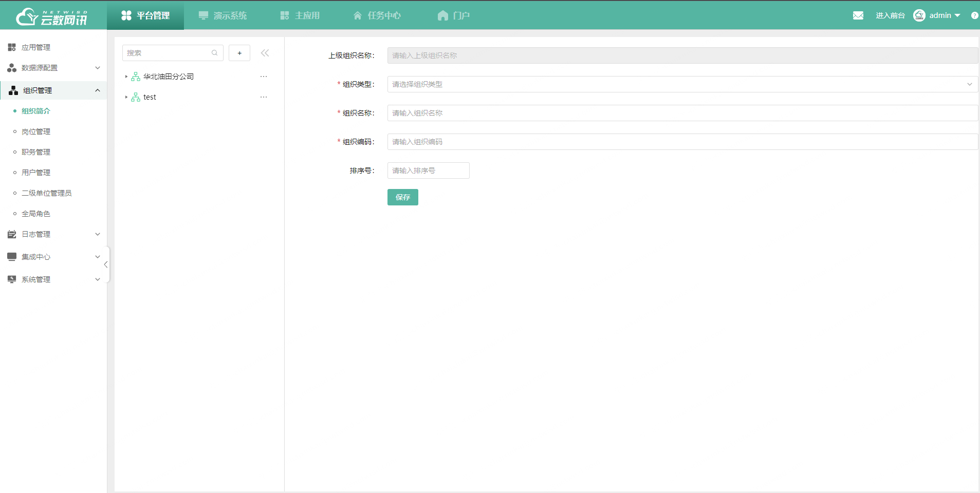Open the 演示系统 menu item
Image resolution: width=980 pixels, height=493 pixels.
223,15
